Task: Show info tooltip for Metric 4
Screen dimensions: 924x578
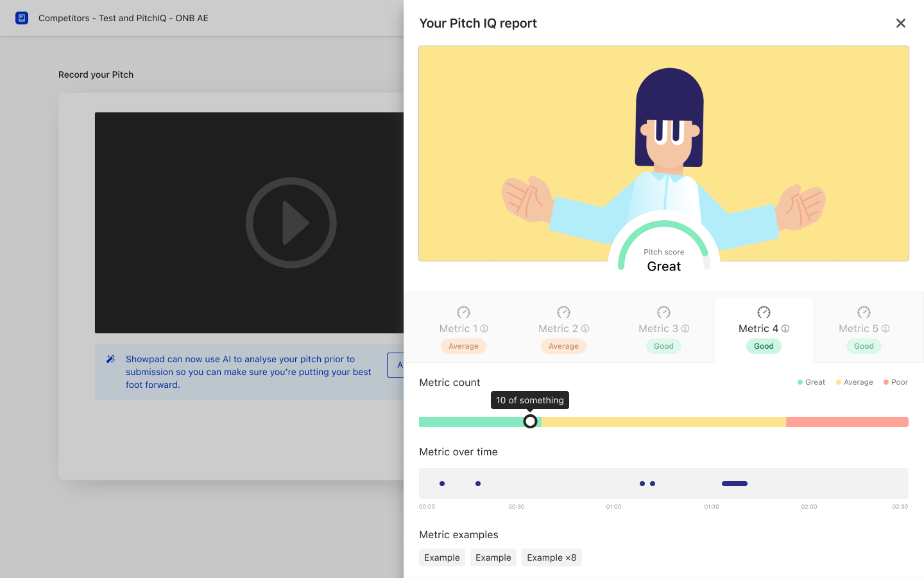Action: click(785, 329)
